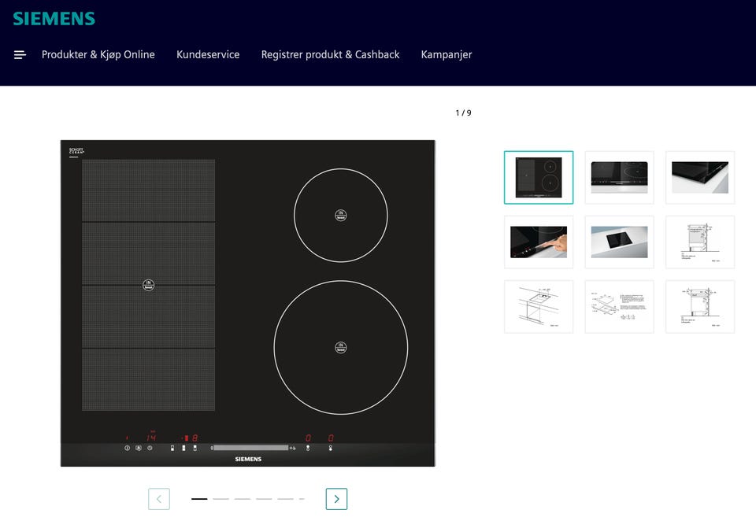Viewport: 756px width, 532px height.
Task: Select thumbnail with finger touching controls
Action: click(x=539, y=242)
